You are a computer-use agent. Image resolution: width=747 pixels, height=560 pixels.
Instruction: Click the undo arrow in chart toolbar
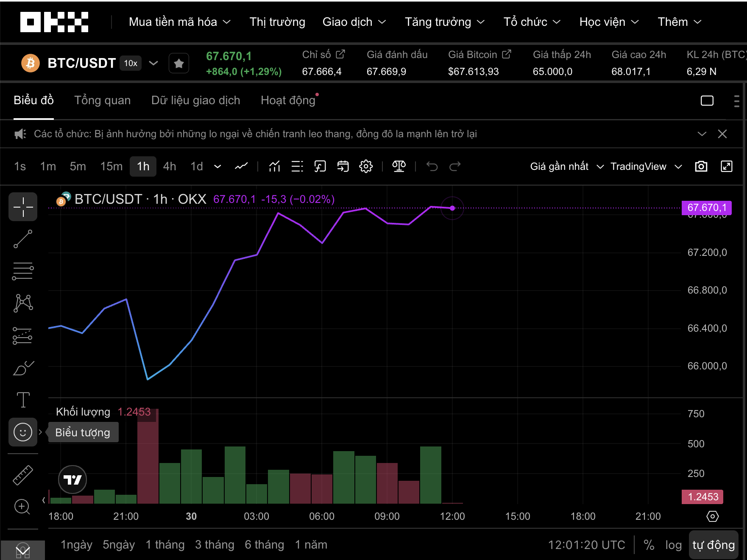432,166
